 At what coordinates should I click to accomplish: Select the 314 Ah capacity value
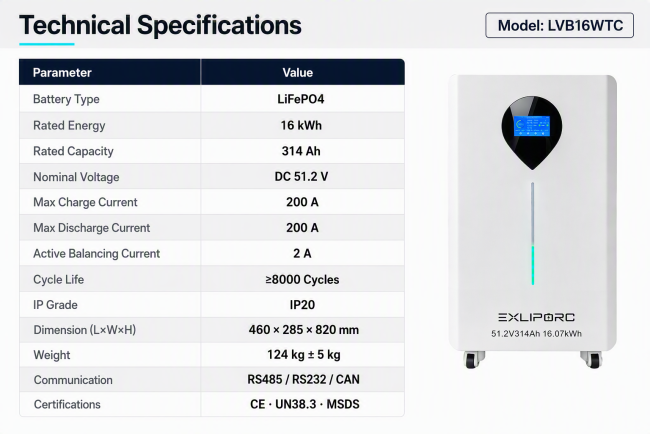click(x=301, y=151)
